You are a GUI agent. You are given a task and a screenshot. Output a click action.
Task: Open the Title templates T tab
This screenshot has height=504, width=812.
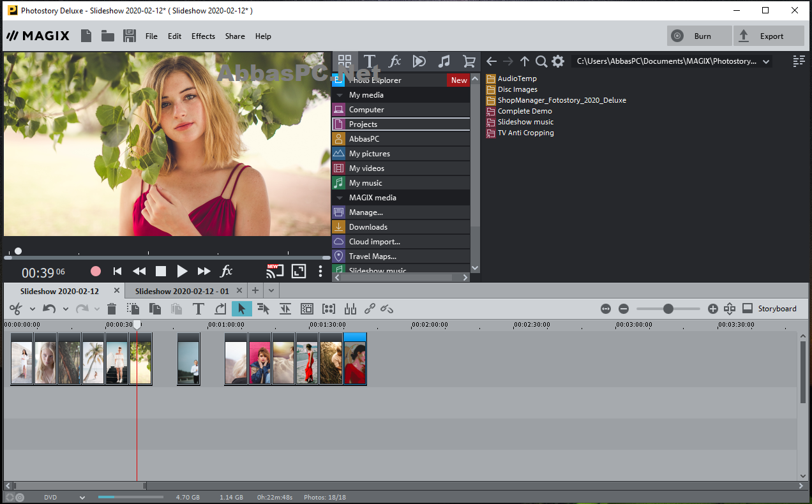tap(369, 61)
